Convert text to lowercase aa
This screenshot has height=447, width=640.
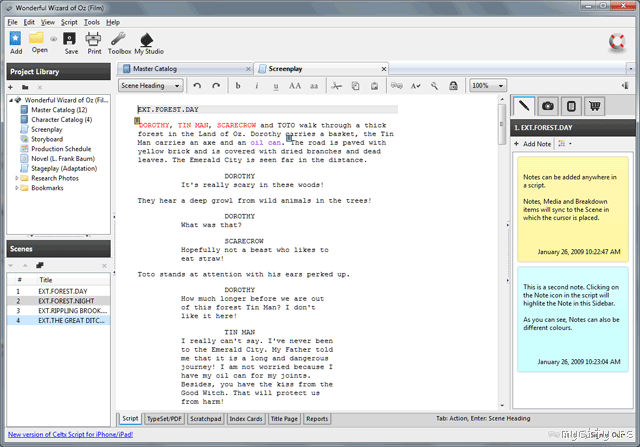point(314,86)
